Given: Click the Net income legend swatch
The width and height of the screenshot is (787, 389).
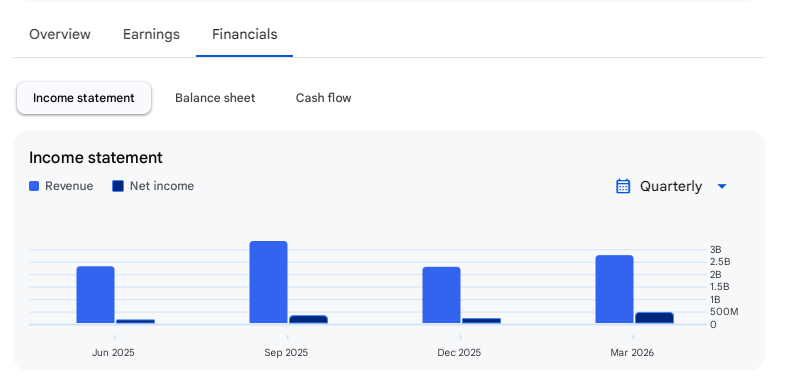Looking at the screenshot, I should pyautogui.click(x=118, y=186).
